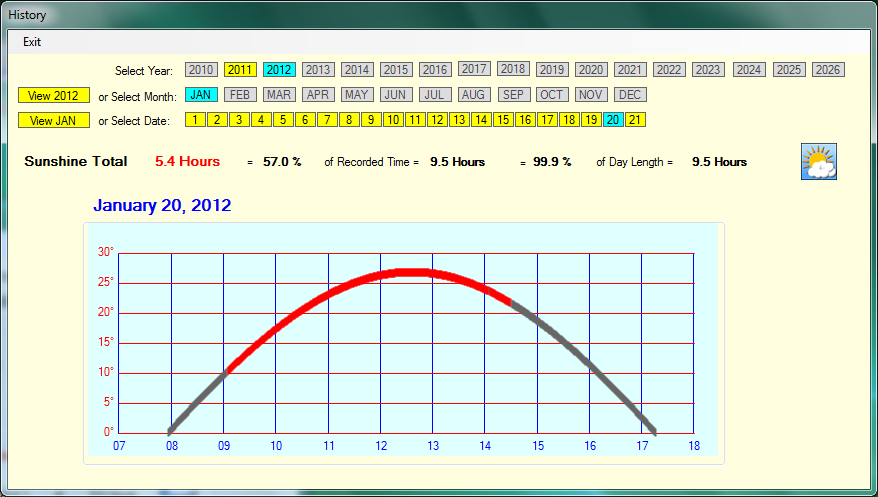878x497 pixels.
Task: Click the View JAN button
Action: [x=54, y=120]
